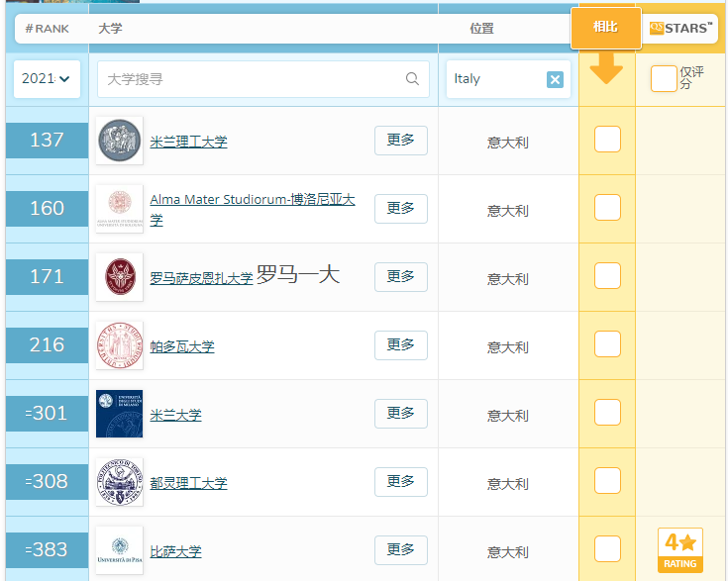This screenshot has width=728, height=581.
Task: Open the 2021 year dropdown
Action: click(47, 79)
